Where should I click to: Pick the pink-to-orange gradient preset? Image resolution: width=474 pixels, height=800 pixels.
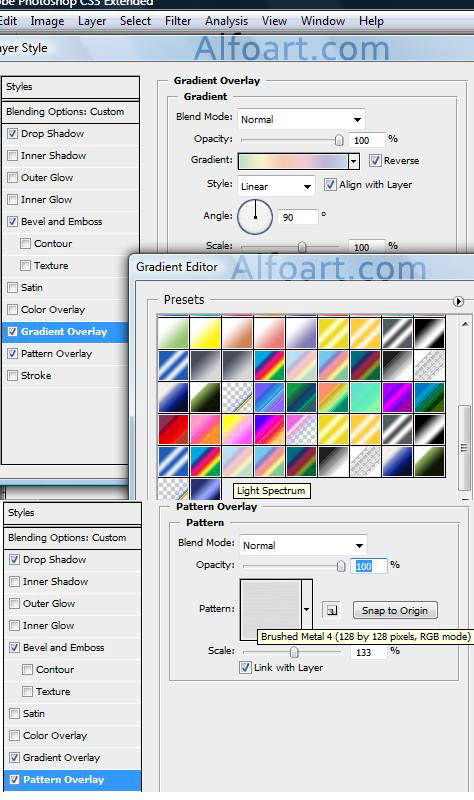(205, 429)
